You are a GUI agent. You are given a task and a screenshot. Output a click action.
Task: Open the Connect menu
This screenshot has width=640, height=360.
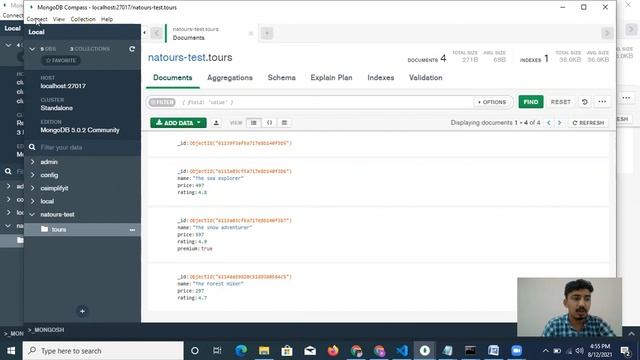[37, 19]
